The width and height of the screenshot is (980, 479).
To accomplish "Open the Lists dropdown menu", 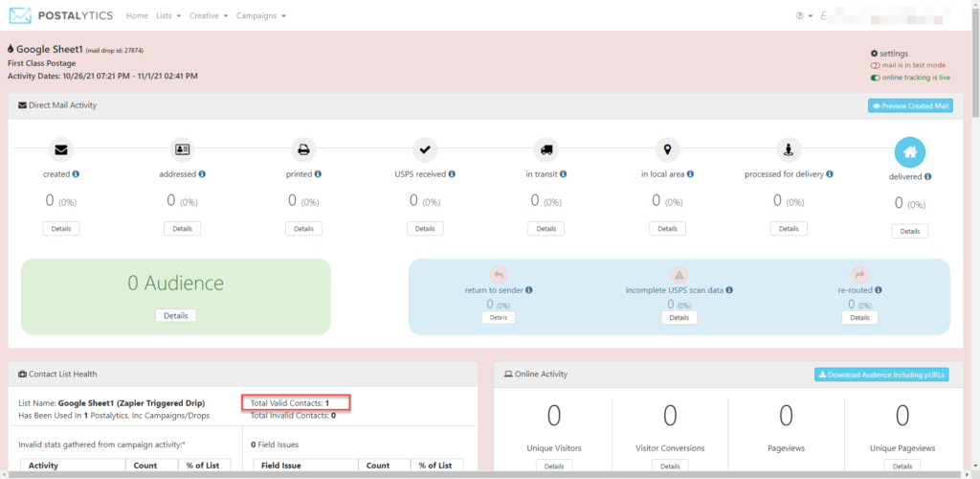I will tap(168, 15).
